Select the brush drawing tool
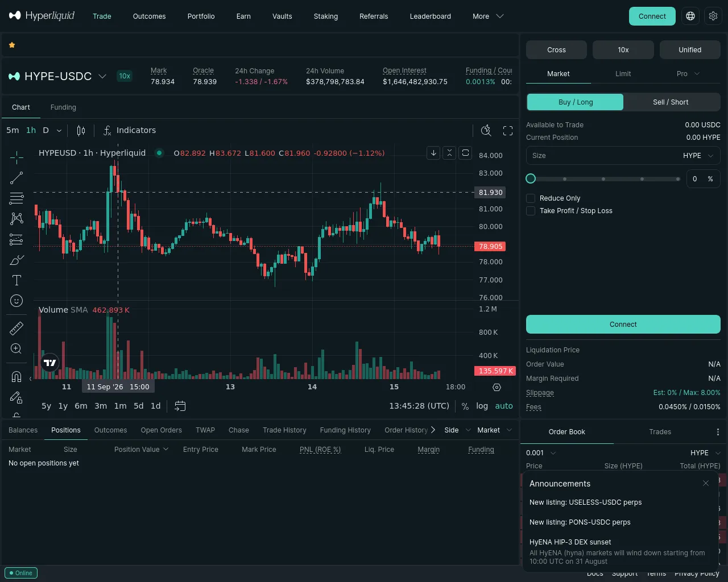 (16, 260)
